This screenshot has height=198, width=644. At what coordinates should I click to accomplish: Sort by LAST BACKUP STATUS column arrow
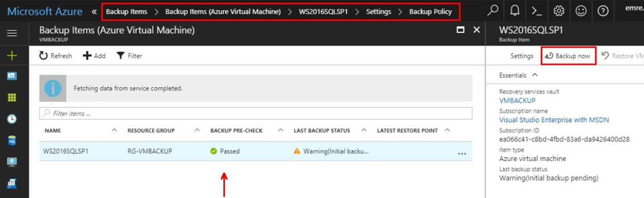tap(364, 130)
